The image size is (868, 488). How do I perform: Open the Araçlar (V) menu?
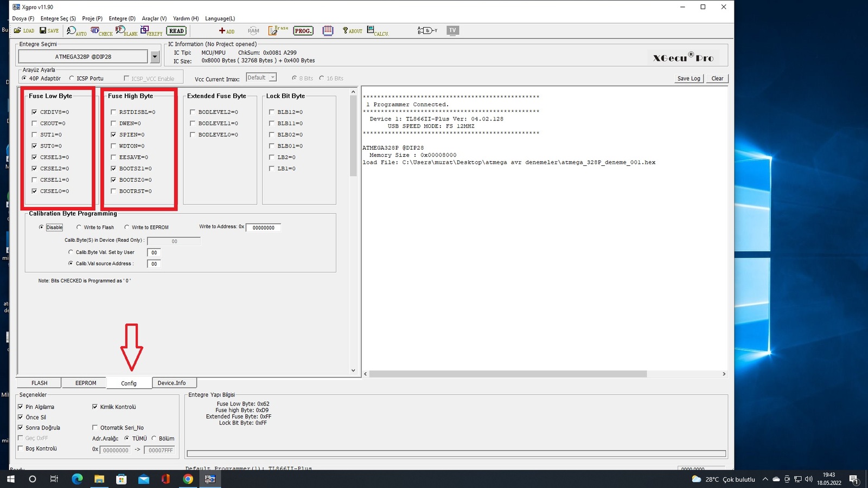tap(154, 18)
